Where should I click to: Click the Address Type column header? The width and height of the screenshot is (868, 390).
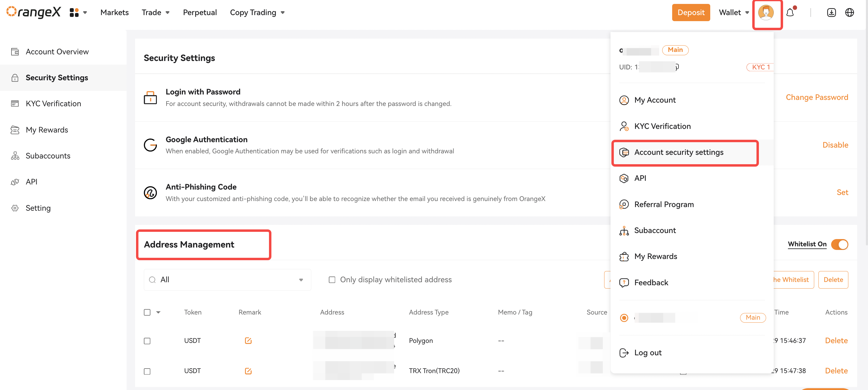point(429,312)
